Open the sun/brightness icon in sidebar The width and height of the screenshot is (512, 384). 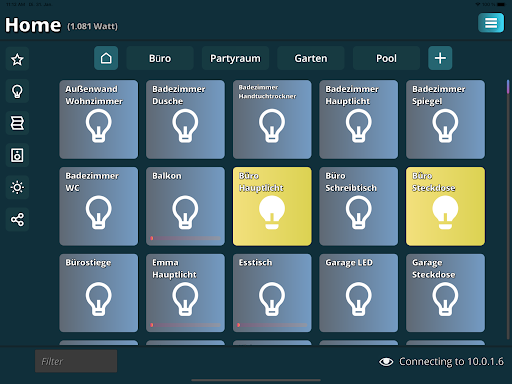pos(17,187)
